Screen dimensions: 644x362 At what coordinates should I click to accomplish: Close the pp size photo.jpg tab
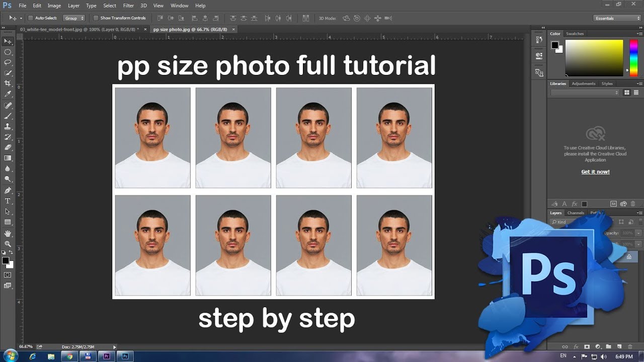point(233,29)
